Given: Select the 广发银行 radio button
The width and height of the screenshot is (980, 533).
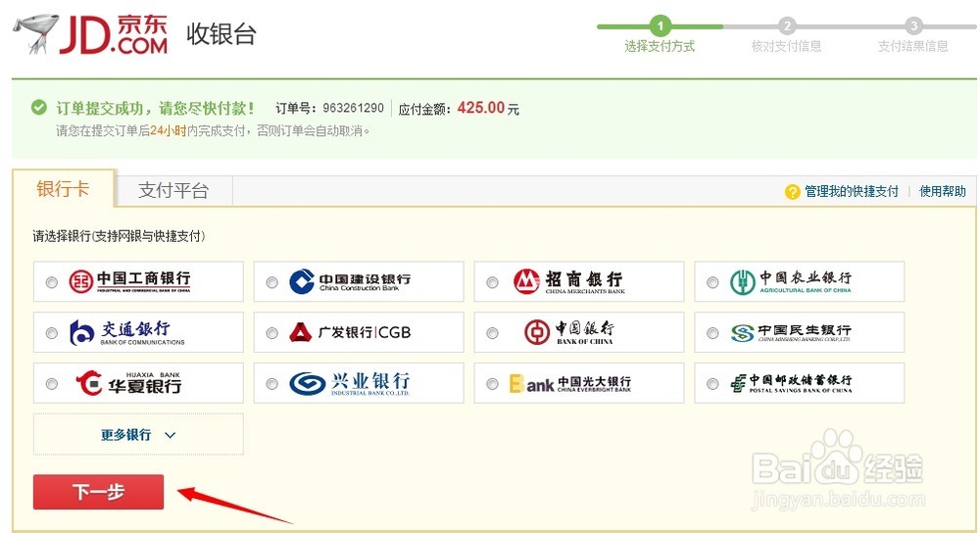Looking at the screenshot, I should (x=271, y=333).
